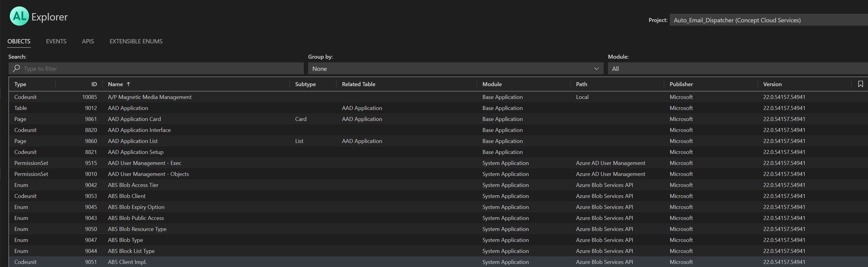Sort by the ID column header

pyautogui.click(x=94, y=84)
